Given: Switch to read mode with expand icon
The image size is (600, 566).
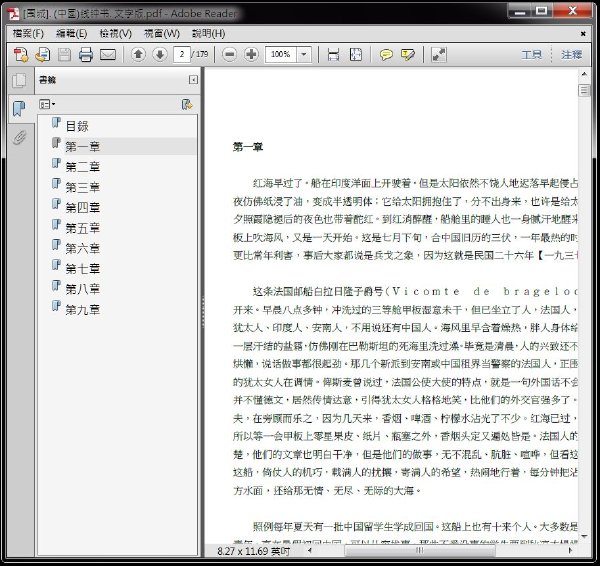Looking at the screenshot, I should coord(439,54).
